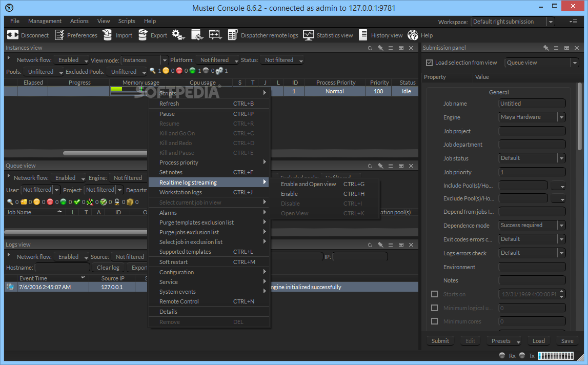Enable the Minimum logical units checkbox

(434, 308)
